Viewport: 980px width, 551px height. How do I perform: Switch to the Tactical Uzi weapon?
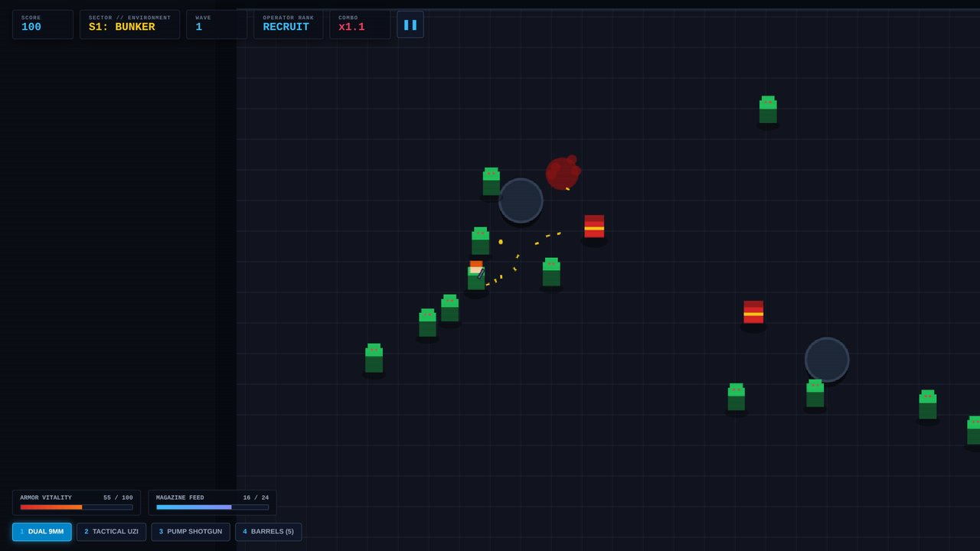[112, 532]
